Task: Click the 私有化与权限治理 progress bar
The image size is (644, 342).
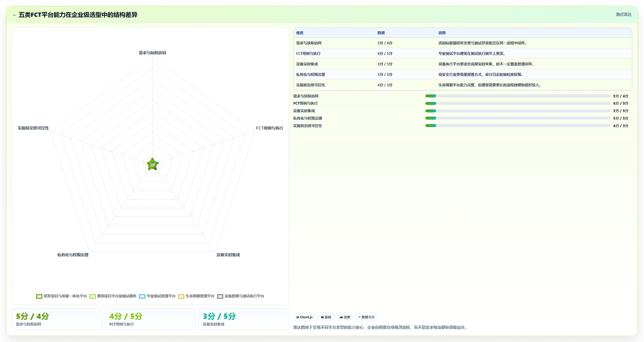Action: (x=518, y=118)
